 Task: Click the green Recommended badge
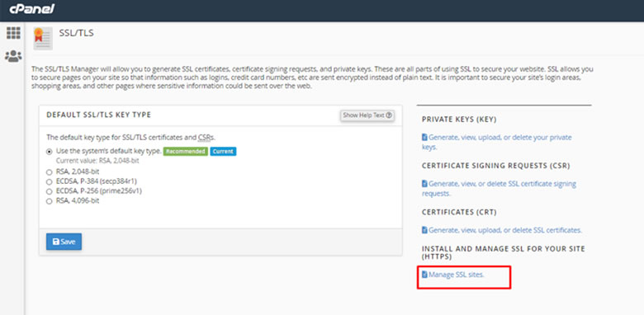coord(185,152)
